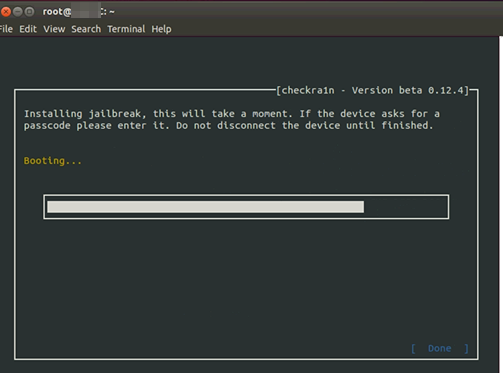
Task: Minimize the terminal window
Action: pyautogui.click(x=18, y=12)
